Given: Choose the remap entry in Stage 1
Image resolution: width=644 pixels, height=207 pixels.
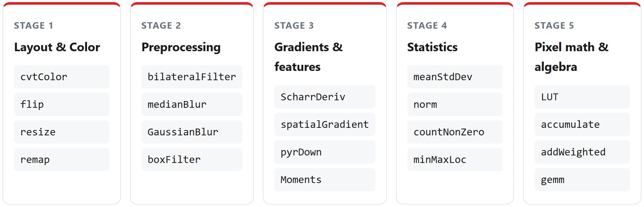Looking at the screenshot, I should 62,159.
